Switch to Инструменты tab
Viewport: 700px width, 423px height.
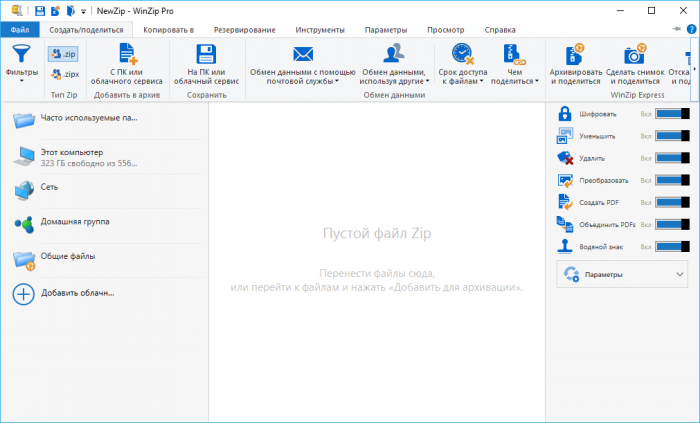tap(320, 30)
